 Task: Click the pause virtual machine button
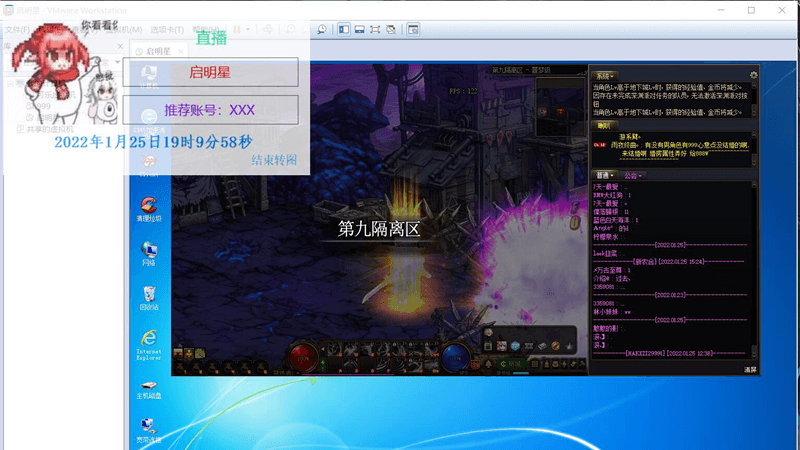click(x=237, y=30)
